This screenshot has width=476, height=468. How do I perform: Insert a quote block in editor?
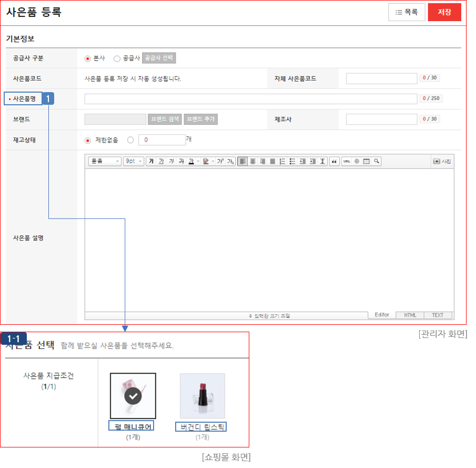335,161
